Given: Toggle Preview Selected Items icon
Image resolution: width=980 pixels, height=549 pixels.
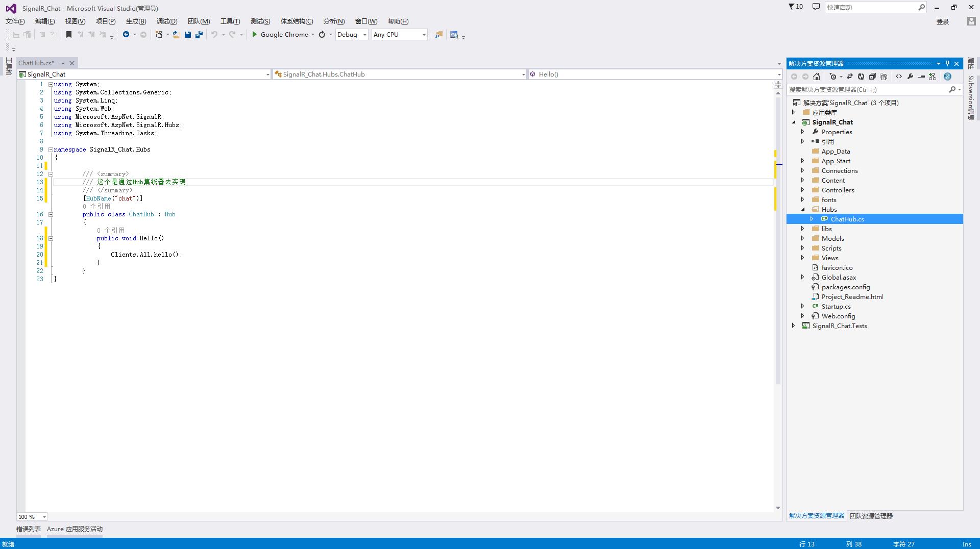Looking at the screenshot, I should (x=921, y=77).
